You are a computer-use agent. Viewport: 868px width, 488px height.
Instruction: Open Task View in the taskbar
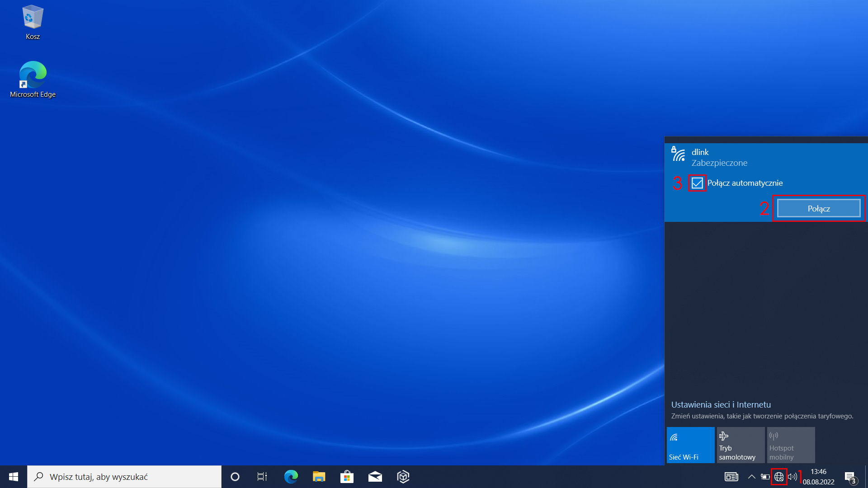[x=262, y=477]
